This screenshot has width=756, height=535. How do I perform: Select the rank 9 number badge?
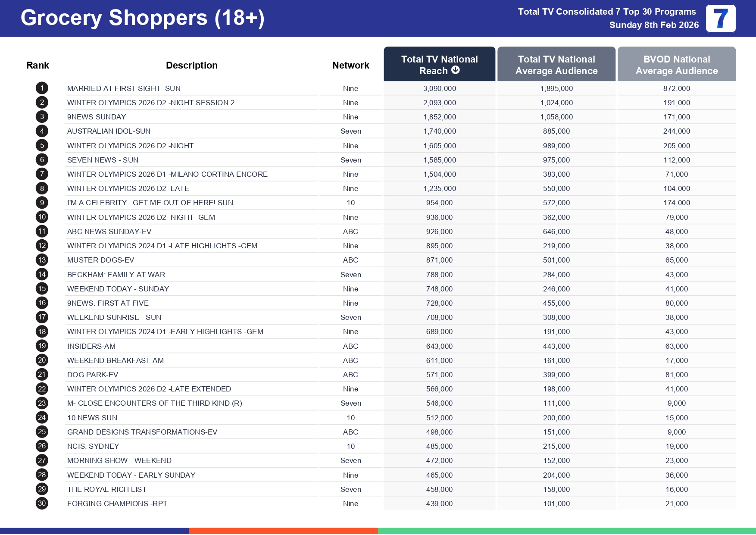pyautogui.click(x=42, y=203)
